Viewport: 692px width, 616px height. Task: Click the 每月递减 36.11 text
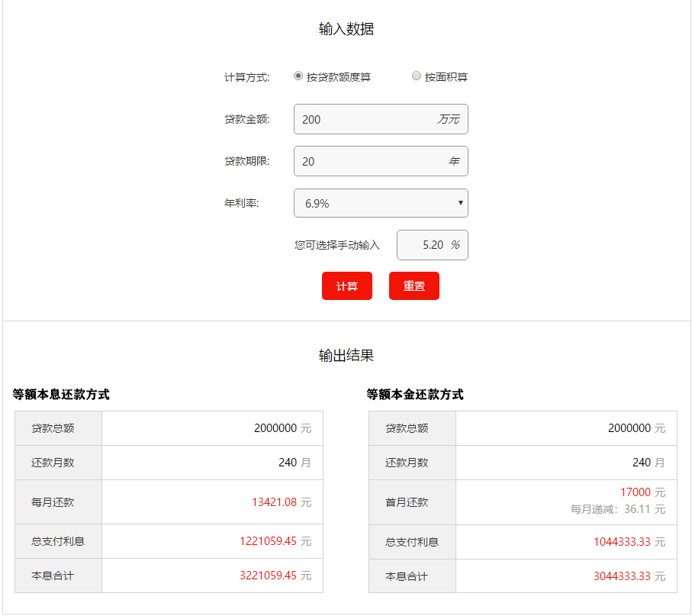click(x=617, y=509)
